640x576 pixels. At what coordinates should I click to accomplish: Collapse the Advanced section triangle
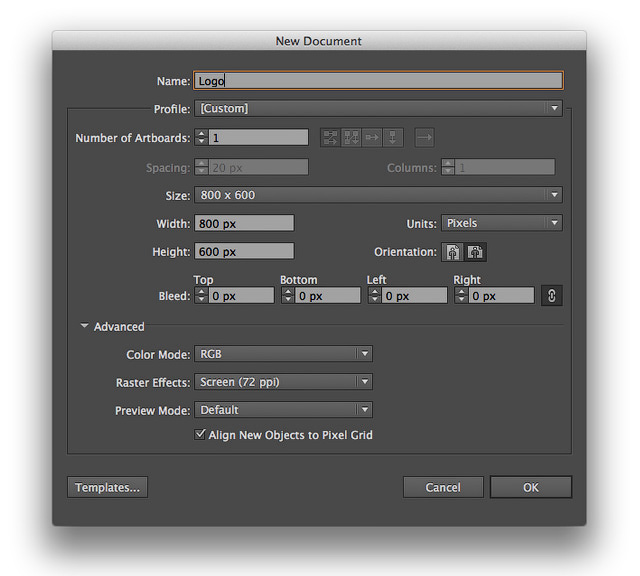[84, 327]
